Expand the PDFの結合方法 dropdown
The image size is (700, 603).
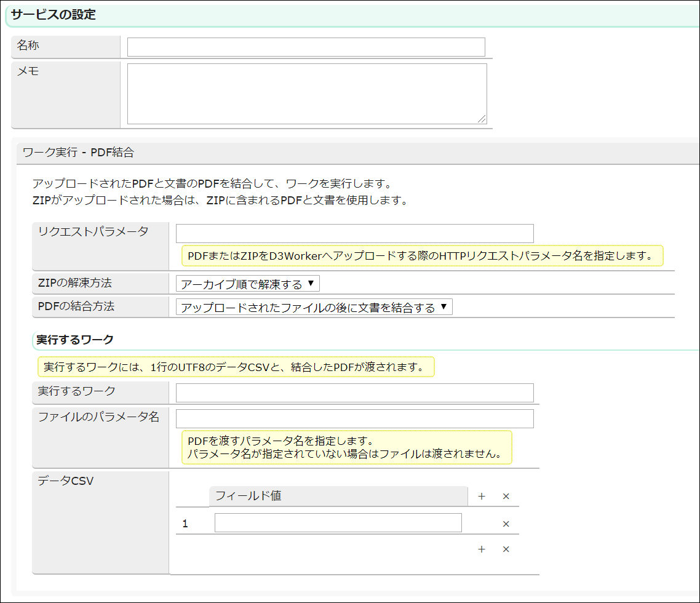point(314,307)
